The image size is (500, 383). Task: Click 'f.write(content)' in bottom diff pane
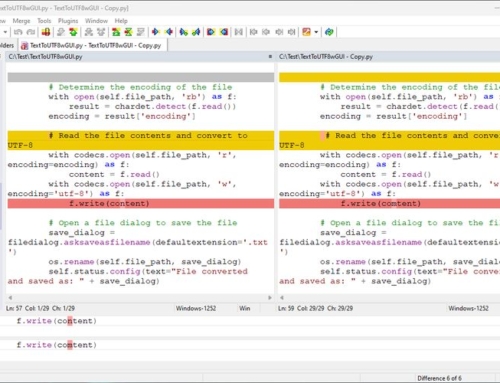pos(57,321)
